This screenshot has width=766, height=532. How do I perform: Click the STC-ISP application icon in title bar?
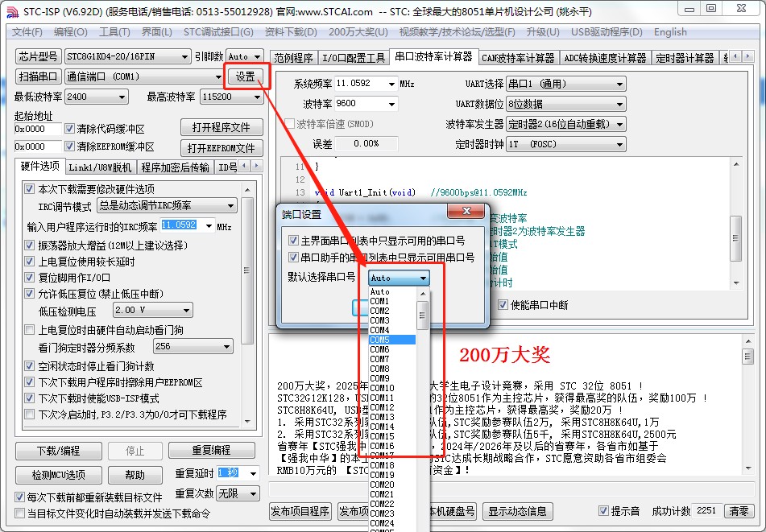[12, 12]
